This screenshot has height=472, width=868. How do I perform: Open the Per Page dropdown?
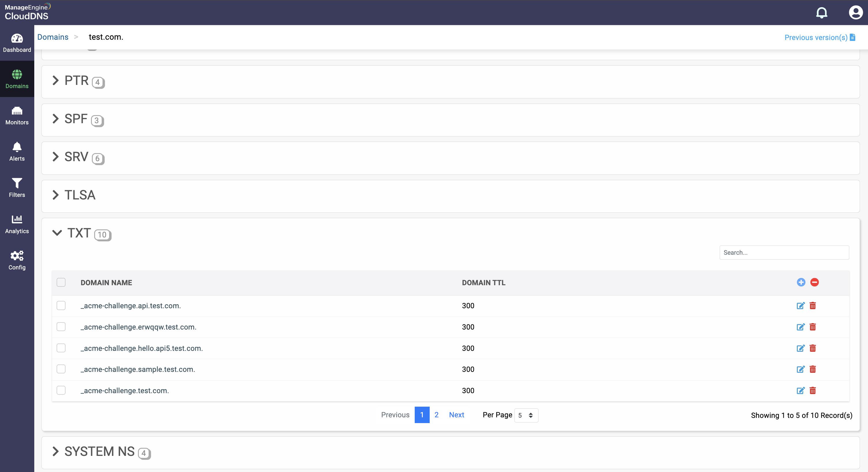click(x=526, y=415)
